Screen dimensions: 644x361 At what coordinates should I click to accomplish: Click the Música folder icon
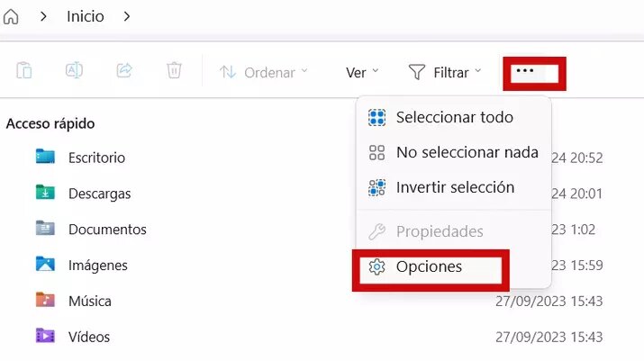(45, 301)
